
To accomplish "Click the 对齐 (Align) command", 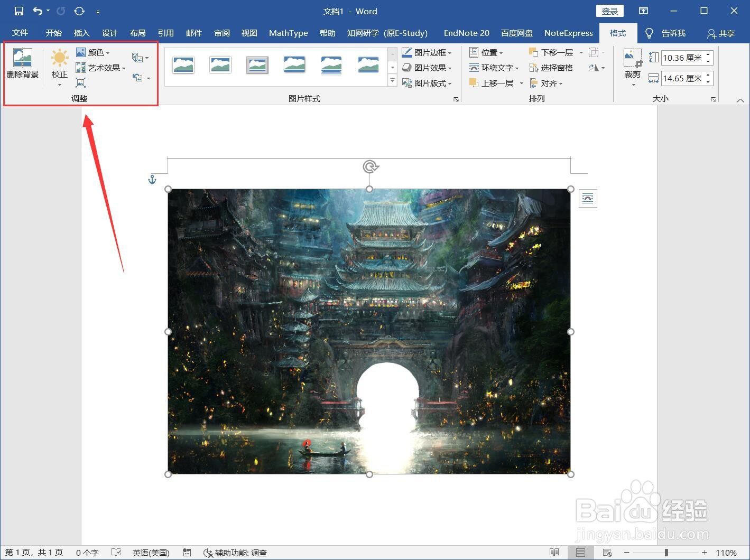I will (x=547, y=83).
